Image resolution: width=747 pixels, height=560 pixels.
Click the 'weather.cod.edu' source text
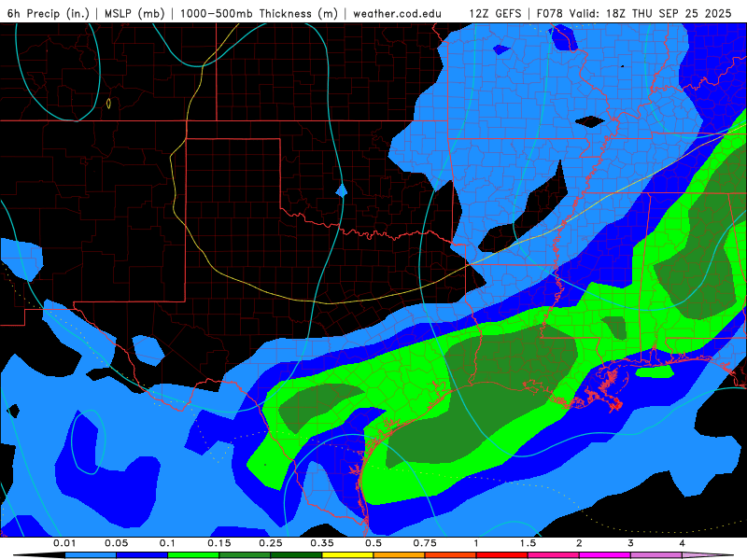[397, 13]
